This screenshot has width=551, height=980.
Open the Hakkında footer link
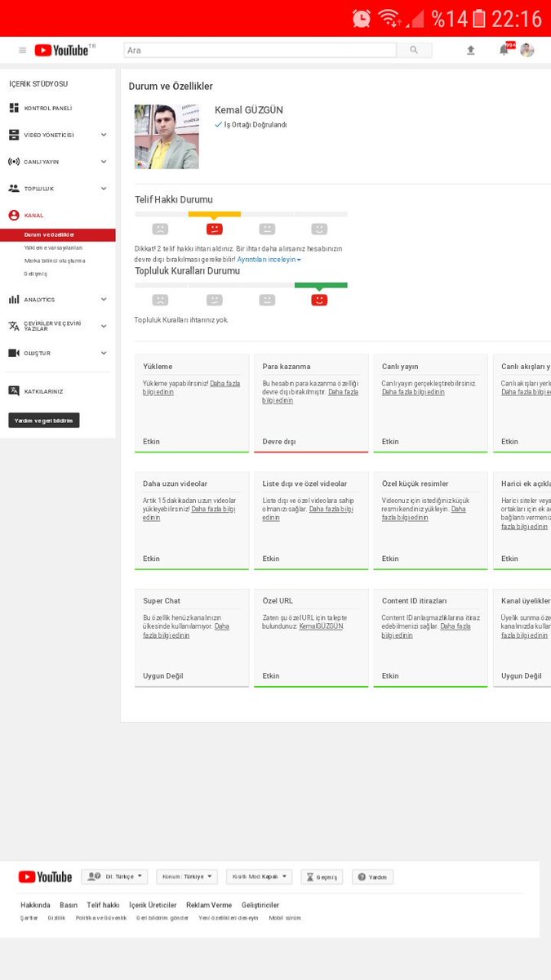click(x=35, y=905)
